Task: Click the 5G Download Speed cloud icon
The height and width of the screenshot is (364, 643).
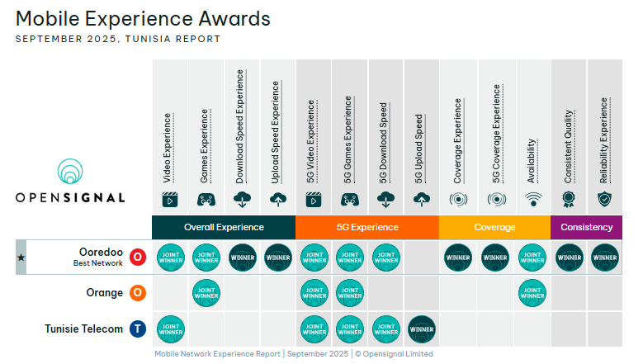Action: [385, 200]
